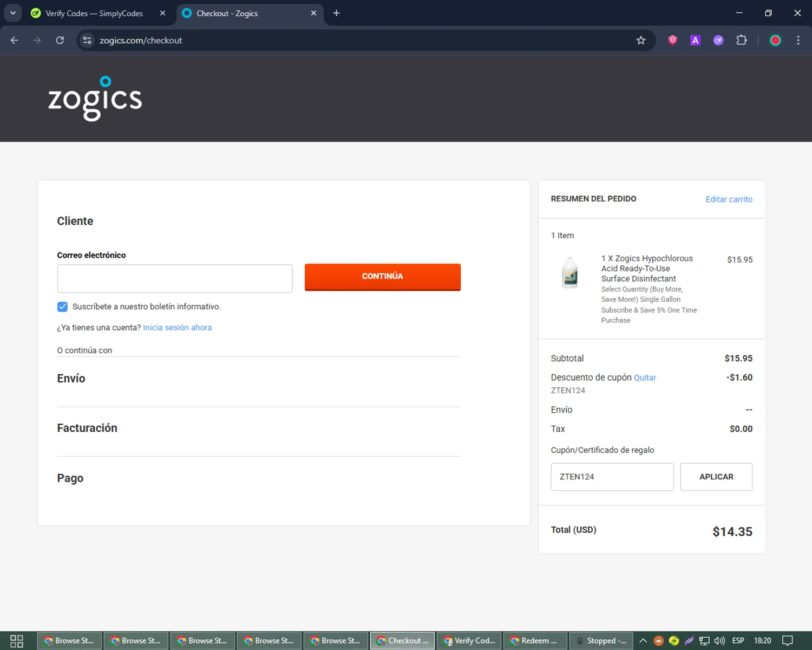Click the Total $14.35 amount
This screenshot has width=812, height=650.
[732, 532]
